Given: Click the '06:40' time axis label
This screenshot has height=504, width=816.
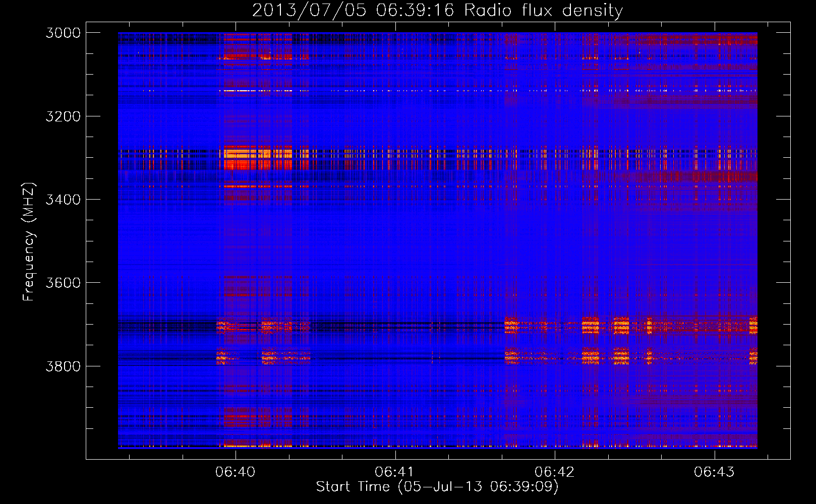Looking at the screenshot, I should click(236, 472).
